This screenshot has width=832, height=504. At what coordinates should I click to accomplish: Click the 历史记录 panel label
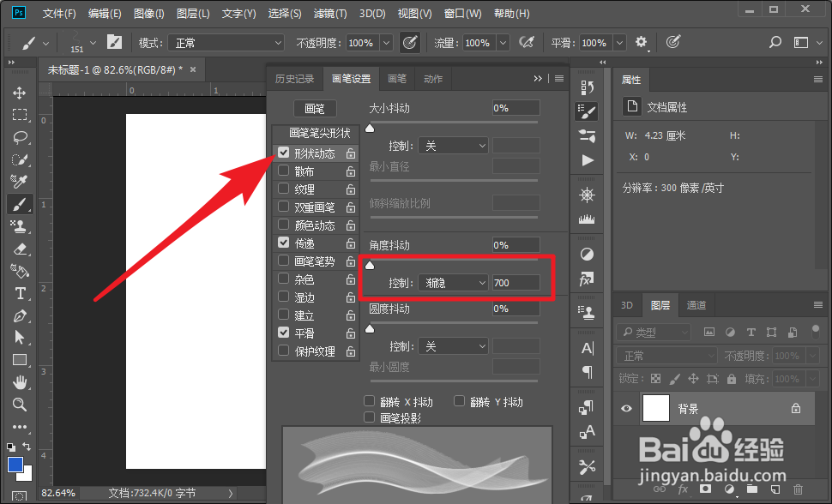click(295, 78)
